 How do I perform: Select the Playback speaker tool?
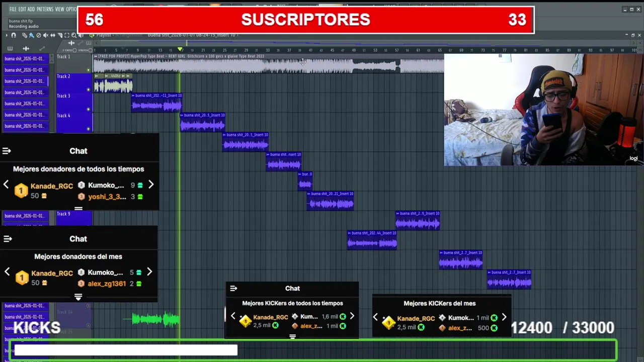click(81, 35)
